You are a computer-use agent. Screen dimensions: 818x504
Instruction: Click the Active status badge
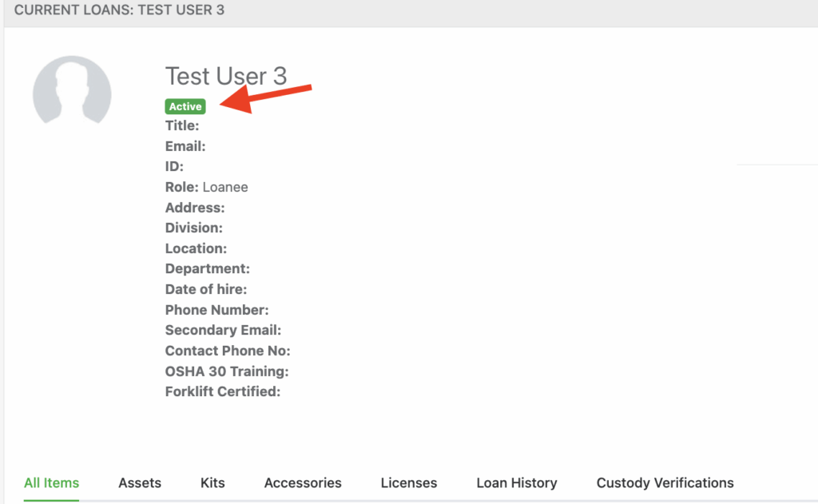coord(185,106)
